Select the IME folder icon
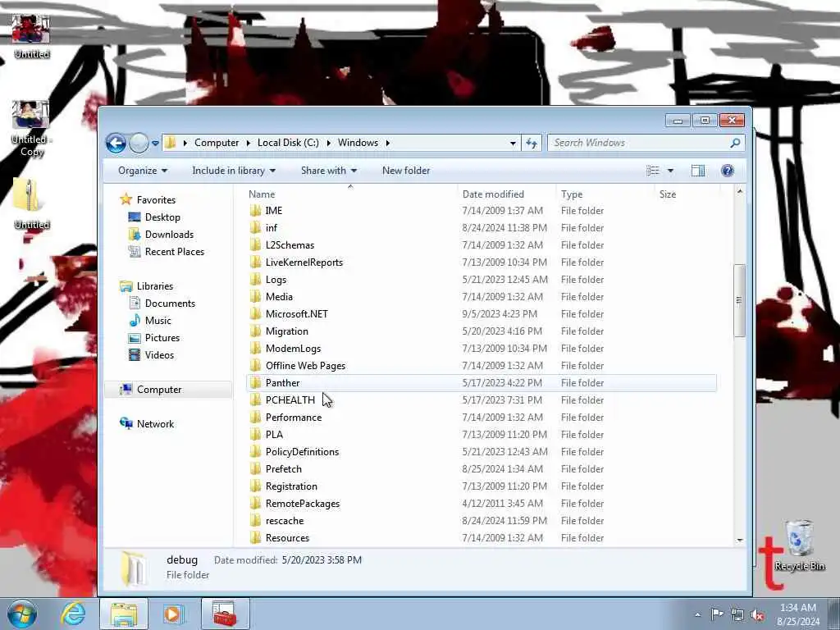Image resolution: width=840 pixels, height=630 pixels. [x=256, y=211]
